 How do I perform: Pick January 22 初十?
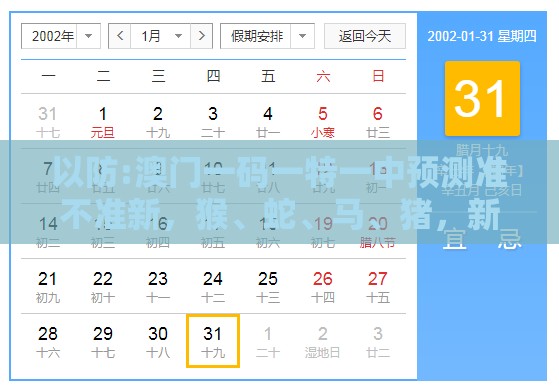tap(103, 287)
